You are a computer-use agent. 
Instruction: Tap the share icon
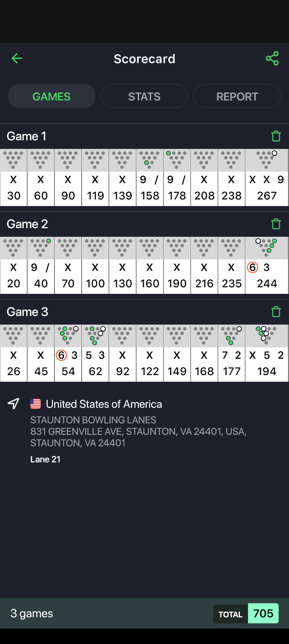272,58
